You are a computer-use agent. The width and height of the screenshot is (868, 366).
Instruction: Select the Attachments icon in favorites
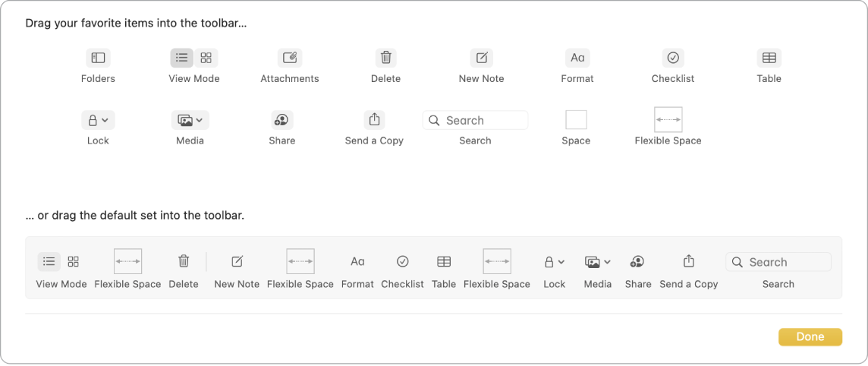pyautogui.click(x=289, y=58)
